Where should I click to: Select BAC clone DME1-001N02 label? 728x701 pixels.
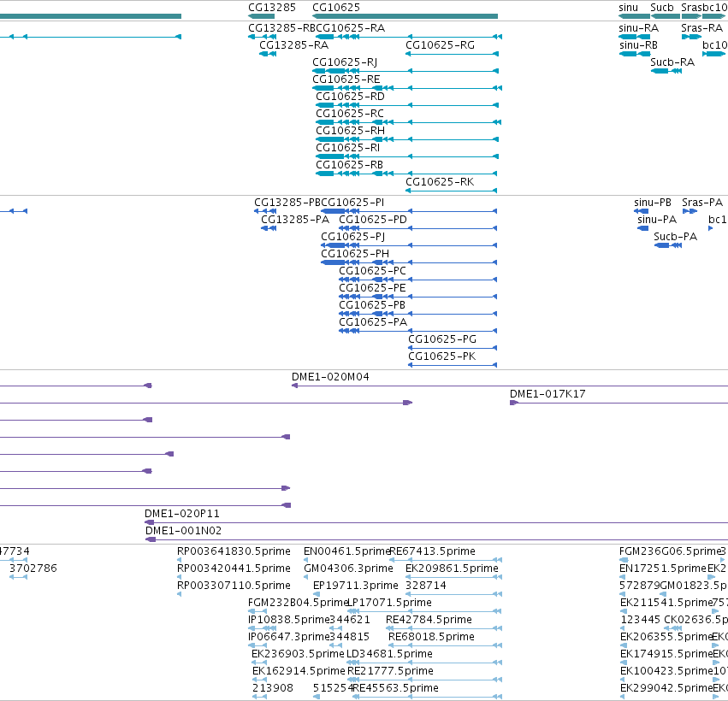(183, 531)
